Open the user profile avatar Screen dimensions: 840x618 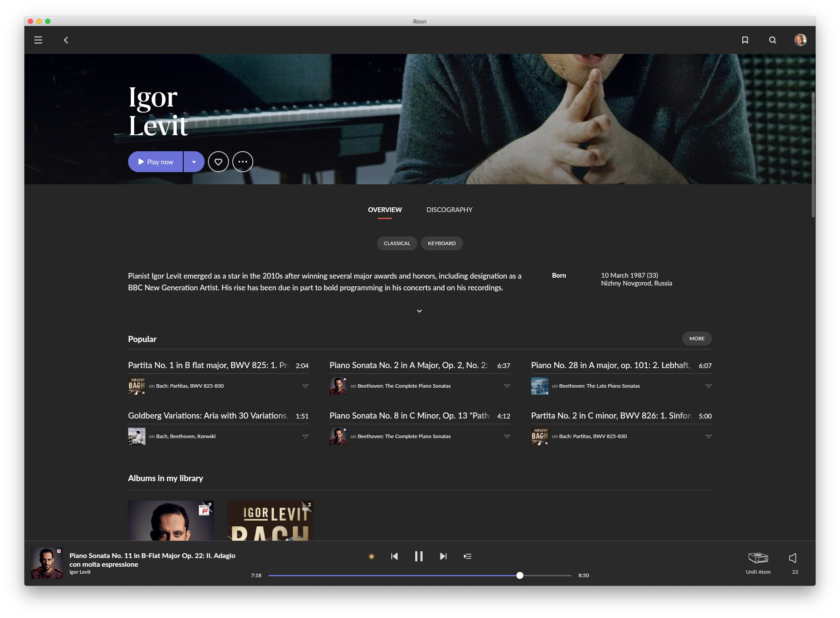800,40
